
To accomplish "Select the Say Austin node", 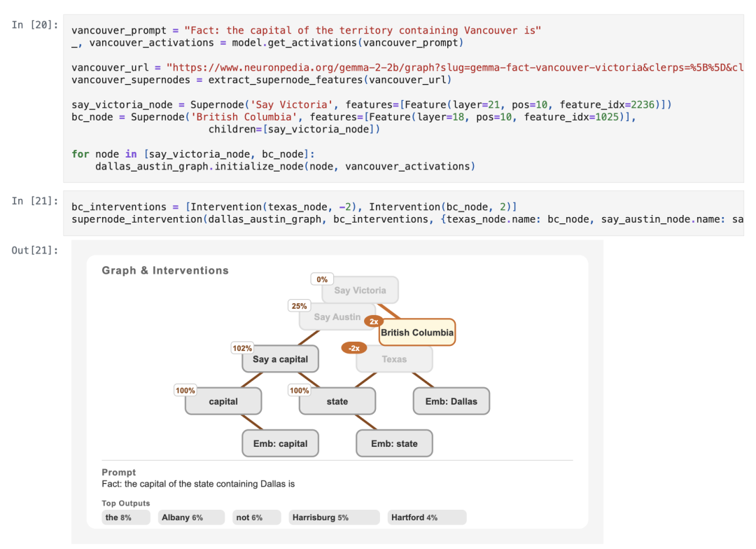I will tap(337, 317).
